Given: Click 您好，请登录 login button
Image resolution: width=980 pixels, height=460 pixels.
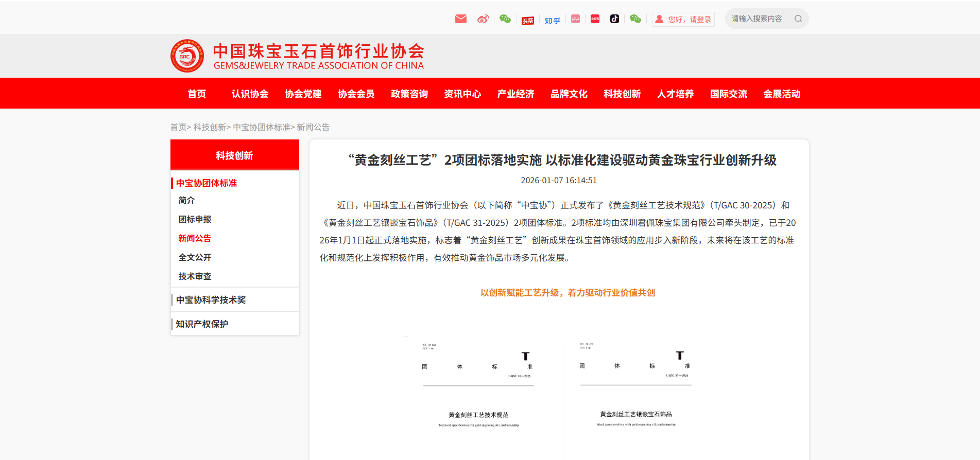Looking at the screenshot, I should click(x=683, y=19).
